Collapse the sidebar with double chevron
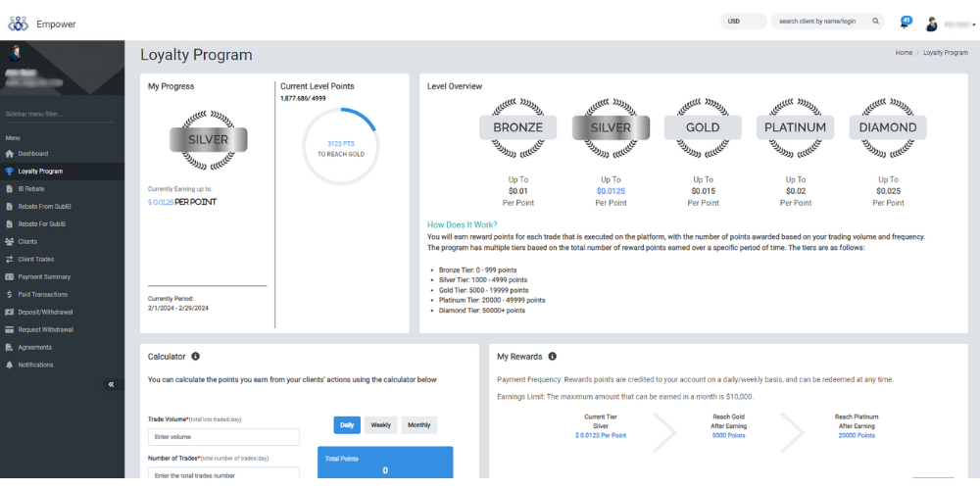 111,385
